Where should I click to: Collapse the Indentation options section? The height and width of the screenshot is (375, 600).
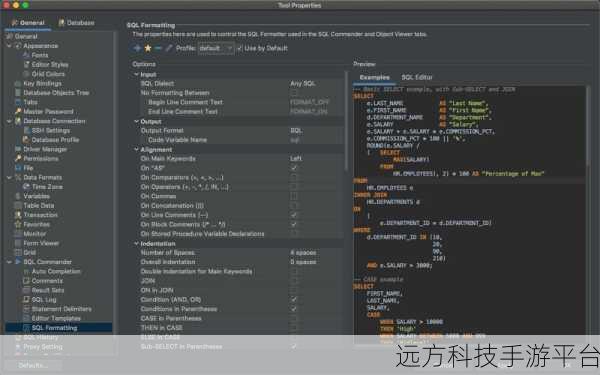136,243
